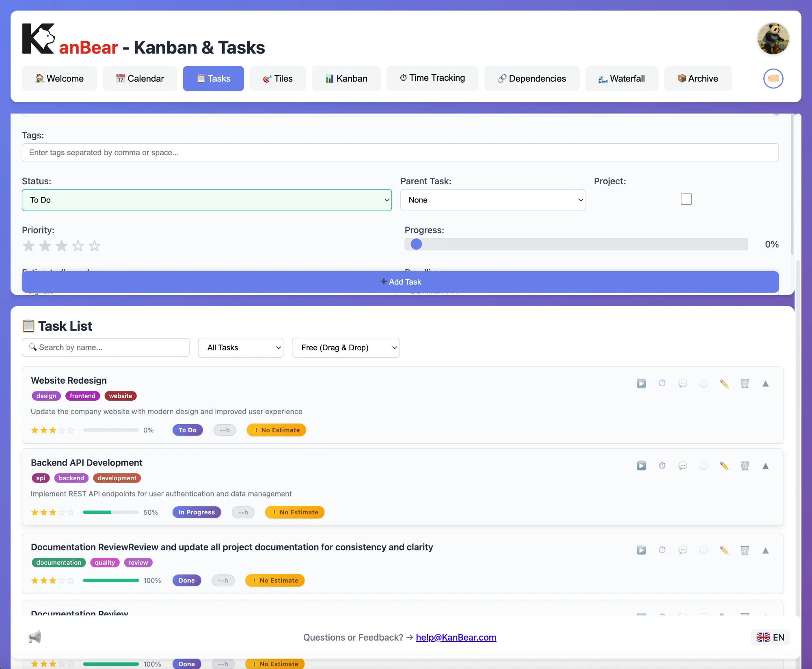Click faded clock icon on Website Redesign
Image resolution: width=812 pixels, height=669 pixels.
(x=703, y=384)
